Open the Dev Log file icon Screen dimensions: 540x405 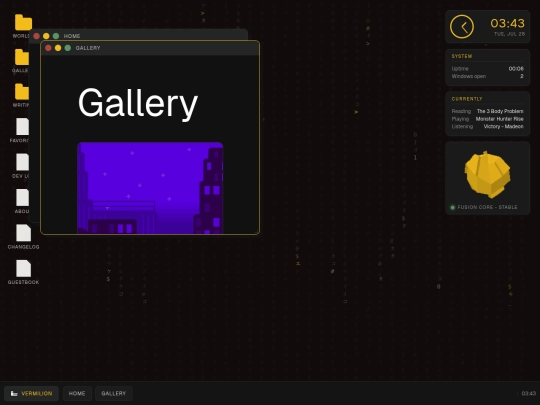point(22,162)
